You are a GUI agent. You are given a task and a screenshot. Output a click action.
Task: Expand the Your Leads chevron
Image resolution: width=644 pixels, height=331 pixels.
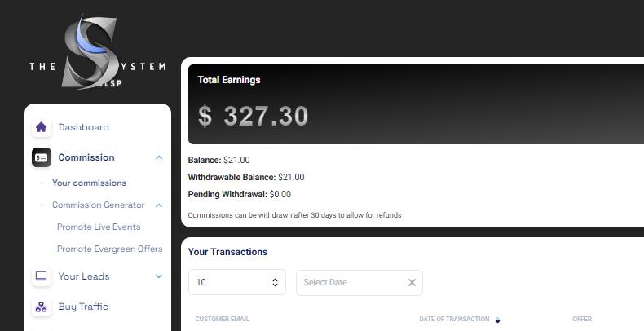[x=159, y=276]
